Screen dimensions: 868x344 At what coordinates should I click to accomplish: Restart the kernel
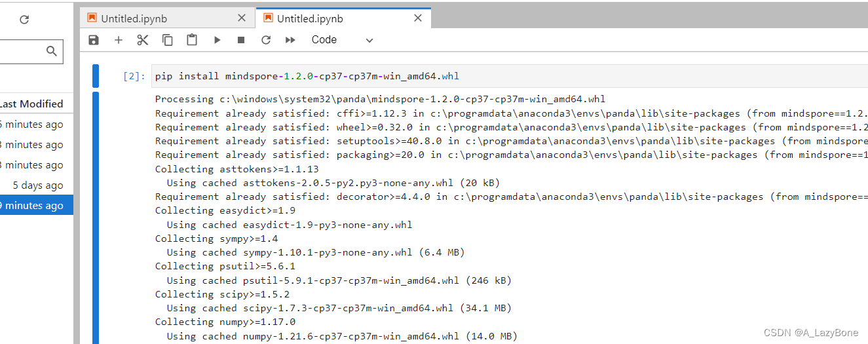[266, 40]
